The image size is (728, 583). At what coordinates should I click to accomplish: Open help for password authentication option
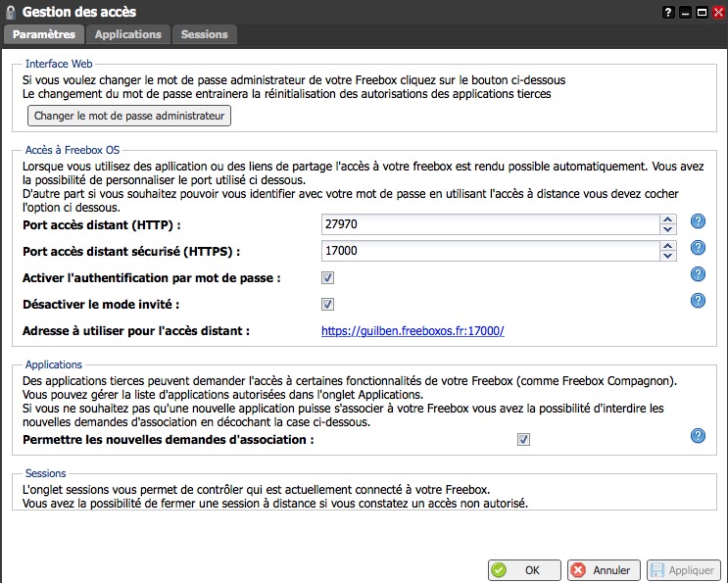click(x=698, y=274)
